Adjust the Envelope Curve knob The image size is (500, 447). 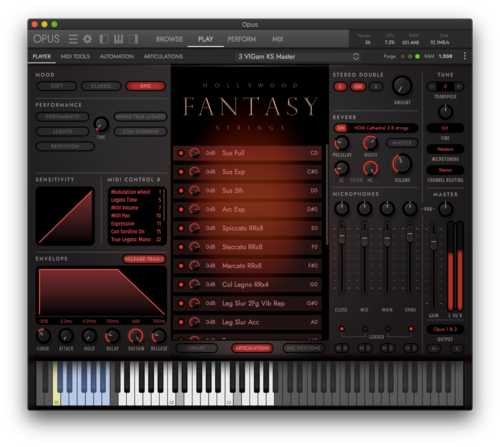coord(43,336)
